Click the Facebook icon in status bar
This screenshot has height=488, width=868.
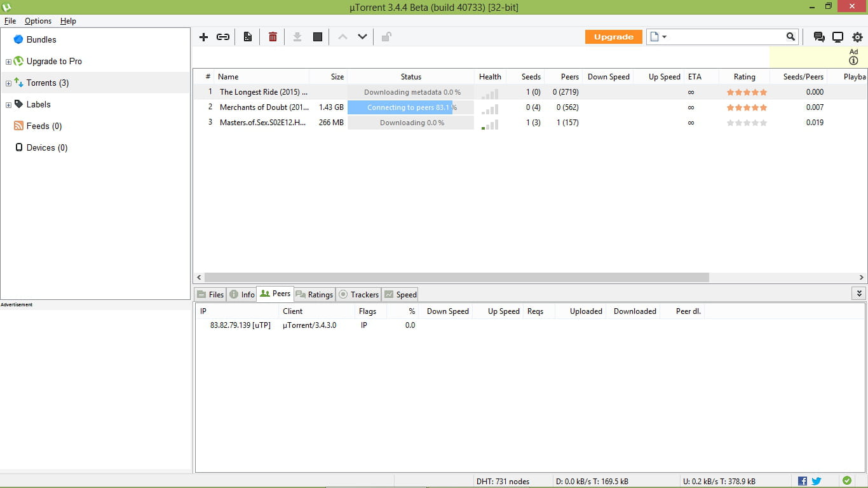click(803, 481)
